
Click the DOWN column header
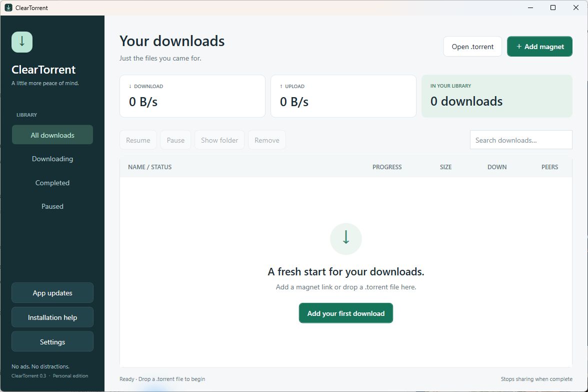[x=497, y=167]
